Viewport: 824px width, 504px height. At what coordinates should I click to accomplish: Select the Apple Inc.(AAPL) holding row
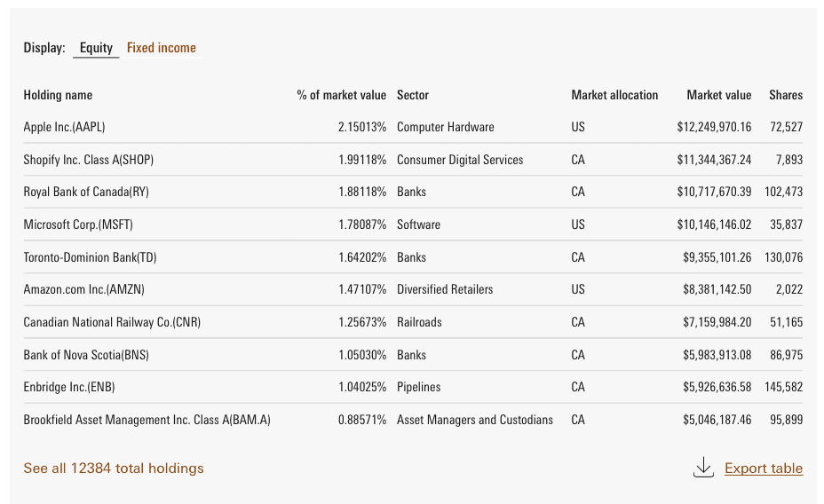[64, 127]
